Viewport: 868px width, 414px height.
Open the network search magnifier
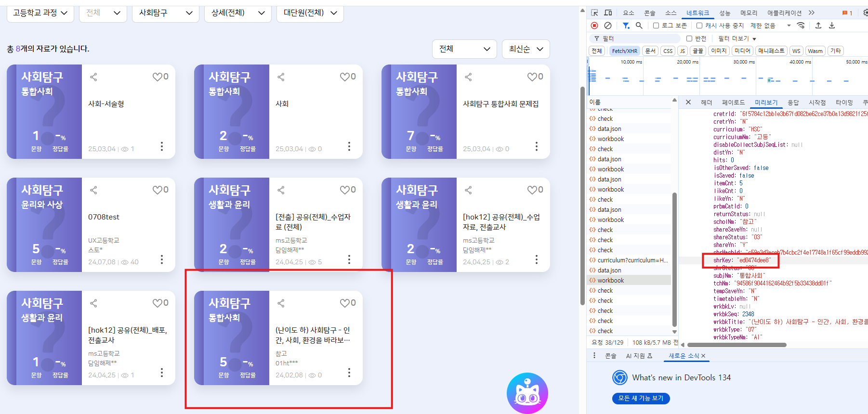point(639,26)
